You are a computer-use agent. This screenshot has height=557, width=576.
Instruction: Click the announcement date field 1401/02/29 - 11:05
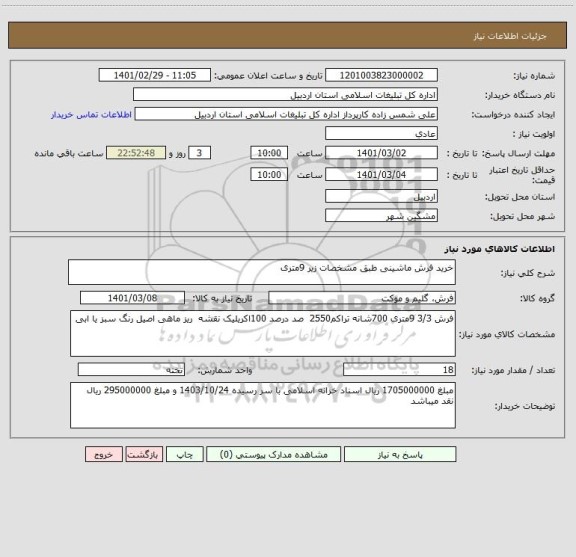tap(155, 75)
